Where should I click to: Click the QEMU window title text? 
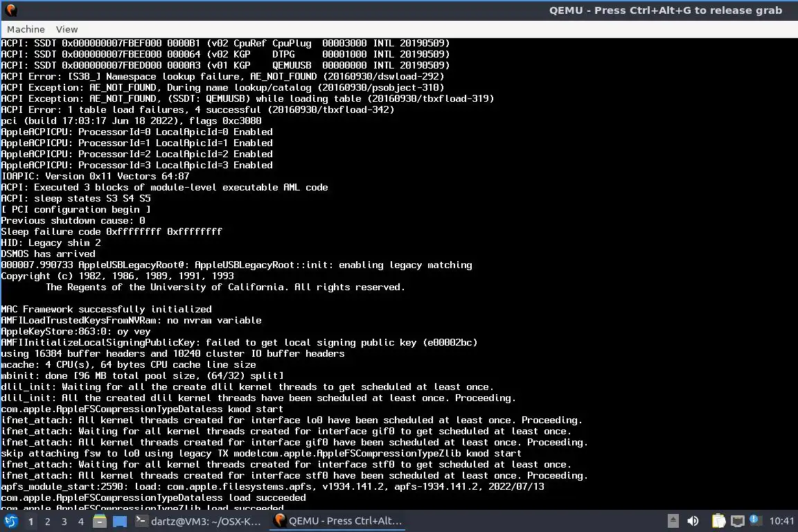(x=665, y=10)
